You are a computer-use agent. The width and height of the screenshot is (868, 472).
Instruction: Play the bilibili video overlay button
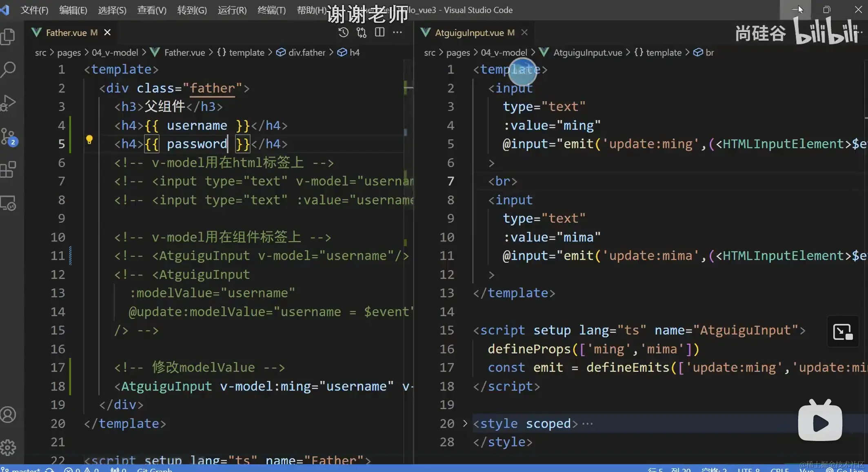point(820,422)
